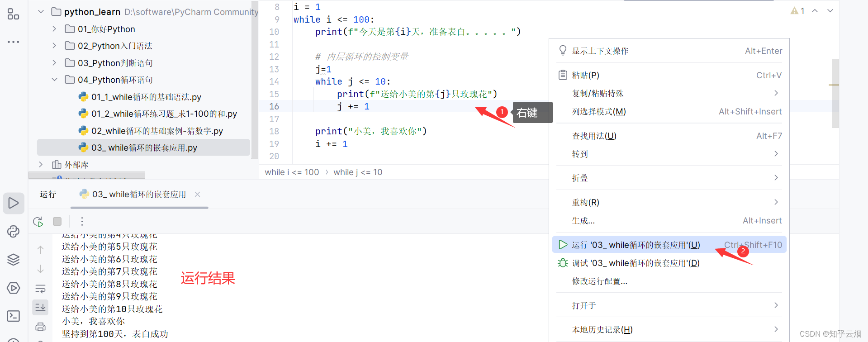Screen dimensions: 868x342
Task: Choose 列选择模式(M) menu entry
Action: (x=669, y=111)
